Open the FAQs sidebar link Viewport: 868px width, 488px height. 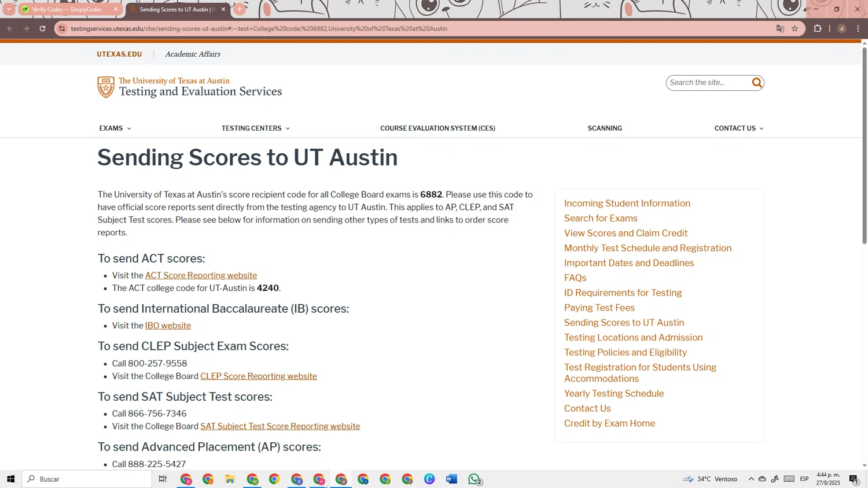point(575,278)
